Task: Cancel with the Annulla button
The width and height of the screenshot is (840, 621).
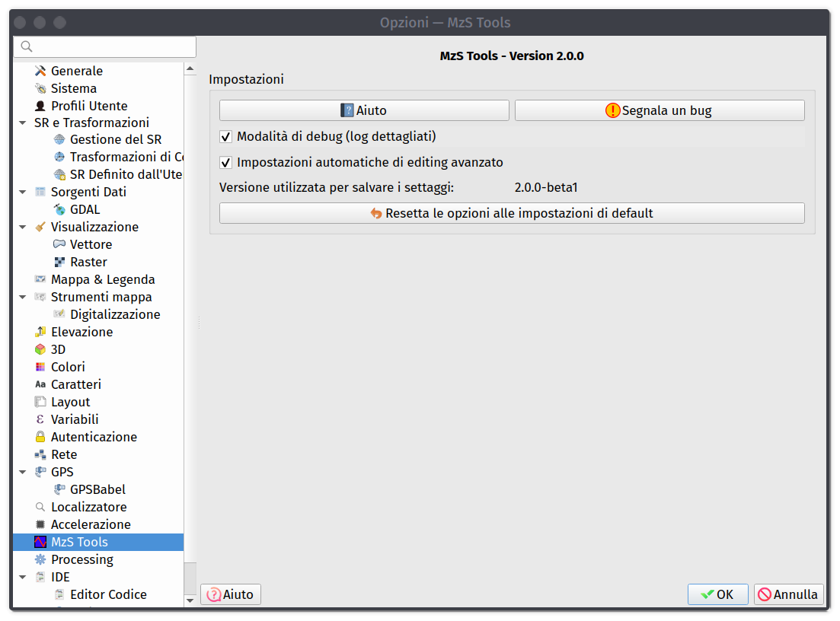Action: 788,594
